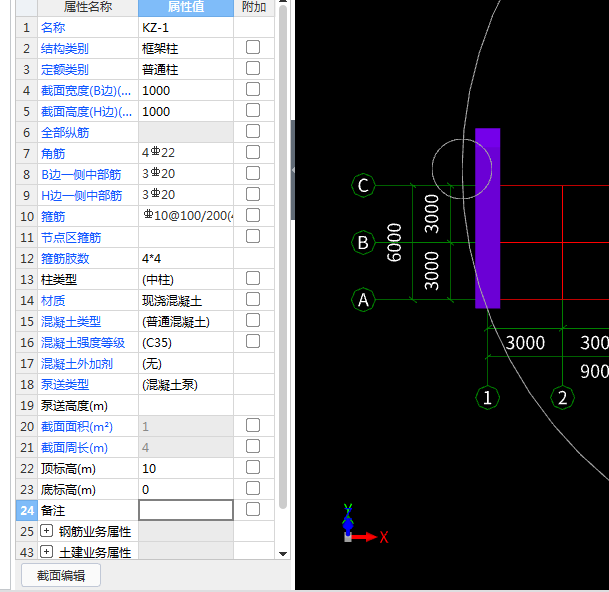The width and height of the screenshot is (609, 592).
Task: Click the 节点区箍筋 property name
Action: [x=71, y=237]
